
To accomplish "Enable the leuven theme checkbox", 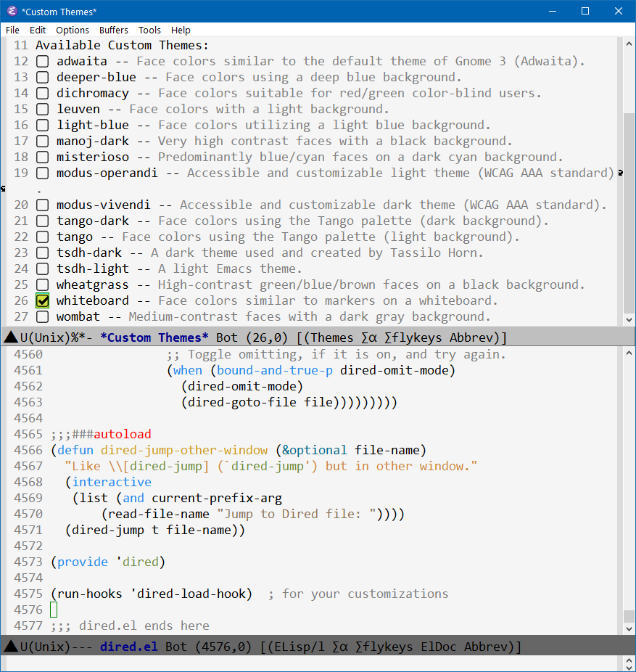I will (42, 110).
